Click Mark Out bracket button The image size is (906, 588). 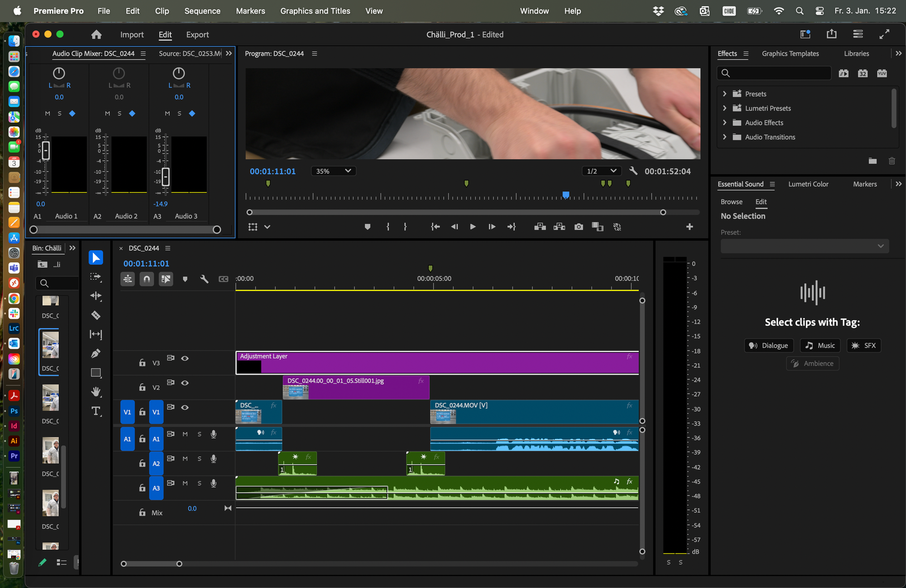point(405,227)
